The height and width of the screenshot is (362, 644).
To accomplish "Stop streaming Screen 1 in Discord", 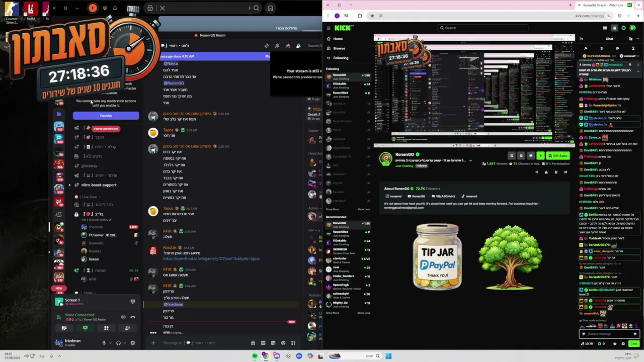I will coord(133,302).
